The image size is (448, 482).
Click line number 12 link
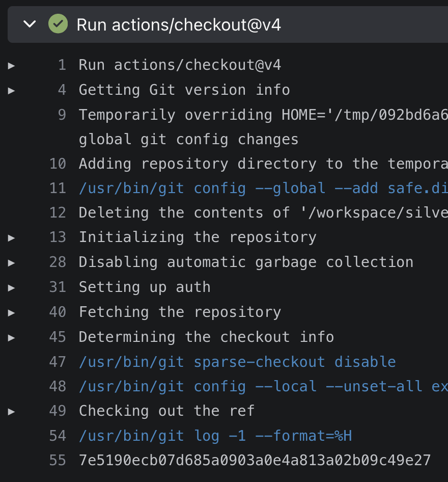click(58, 212)
